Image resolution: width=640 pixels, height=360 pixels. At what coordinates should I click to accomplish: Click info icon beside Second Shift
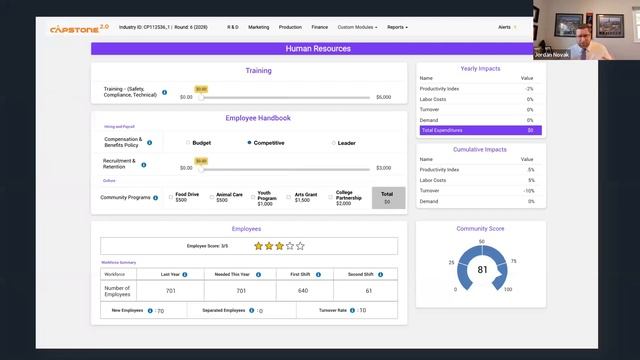[x=380, y=275]
